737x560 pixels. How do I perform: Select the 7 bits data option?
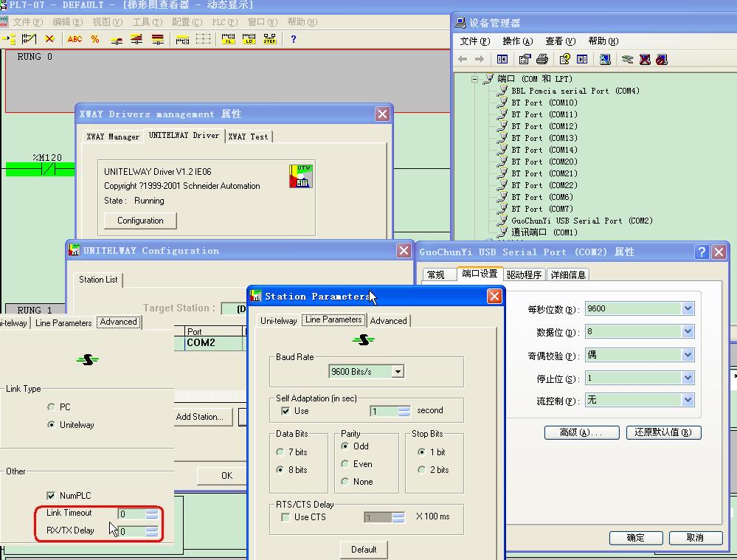[x=280, y=452]
